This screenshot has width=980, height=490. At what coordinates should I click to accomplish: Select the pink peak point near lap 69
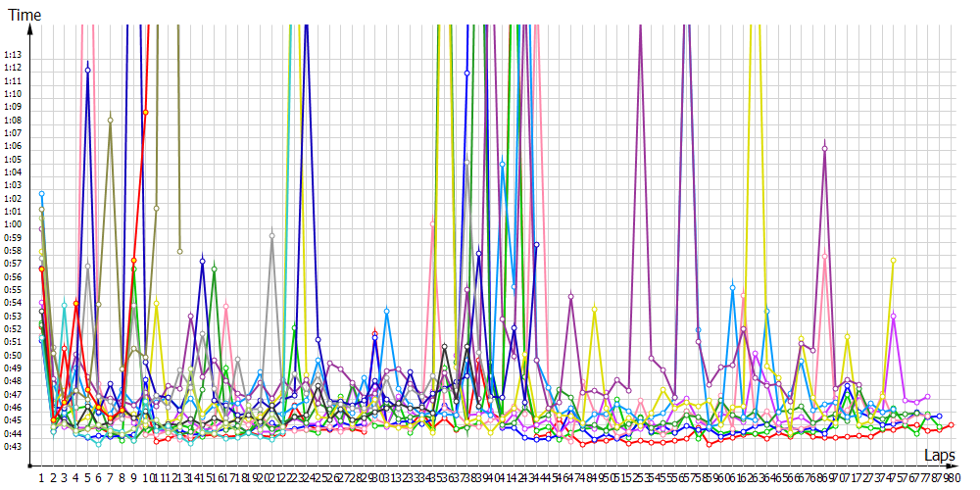point(825,257)
